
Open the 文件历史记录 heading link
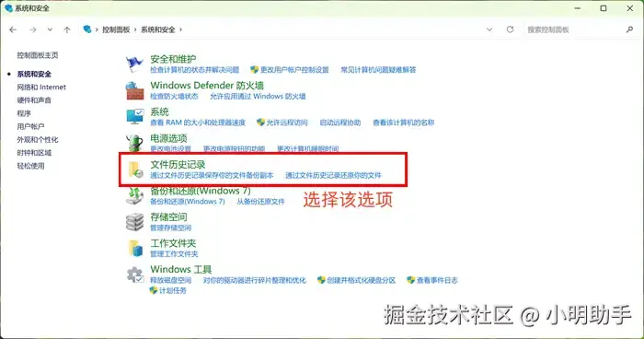tap(178, 165)
